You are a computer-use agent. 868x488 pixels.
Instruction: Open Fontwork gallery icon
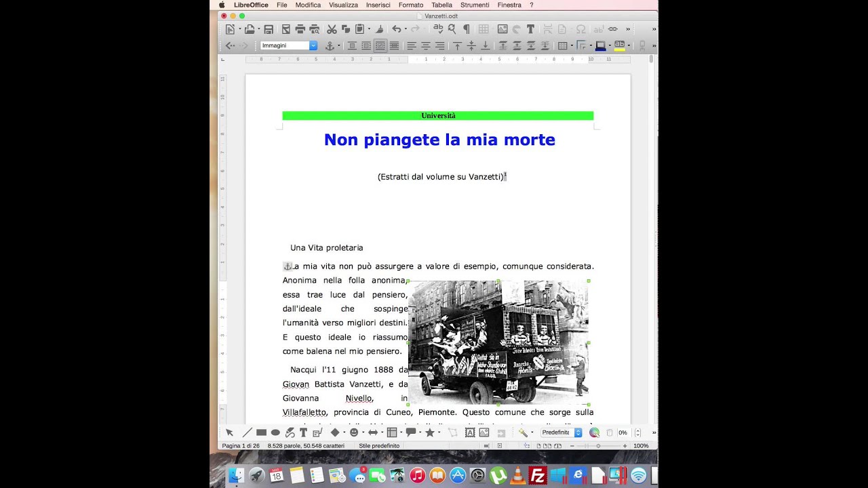click(x=470, y=432)
